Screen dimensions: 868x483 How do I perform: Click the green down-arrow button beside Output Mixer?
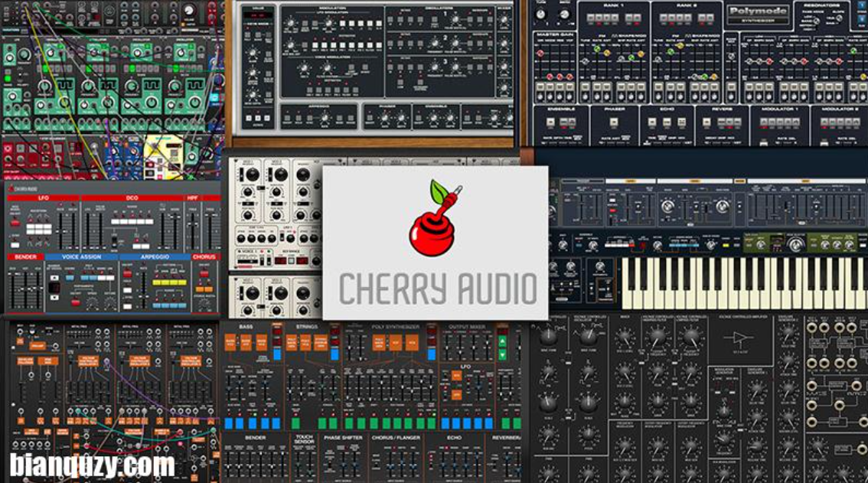click(x=503, y=354)
